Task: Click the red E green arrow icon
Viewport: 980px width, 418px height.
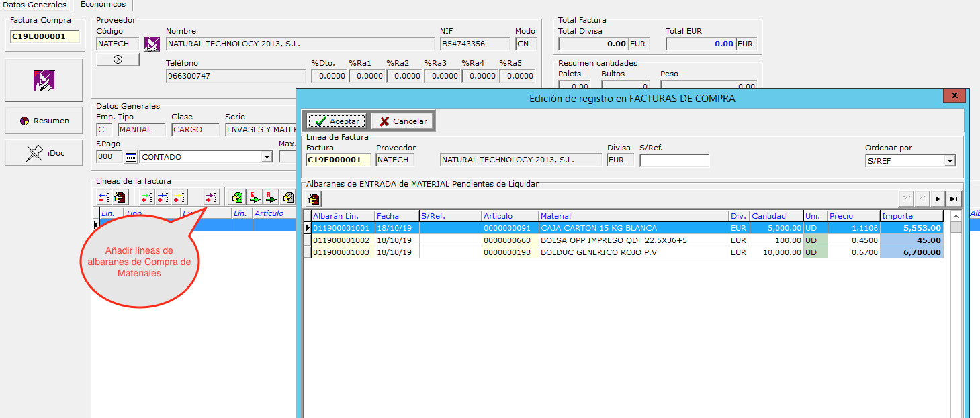Action: (255, 197)
